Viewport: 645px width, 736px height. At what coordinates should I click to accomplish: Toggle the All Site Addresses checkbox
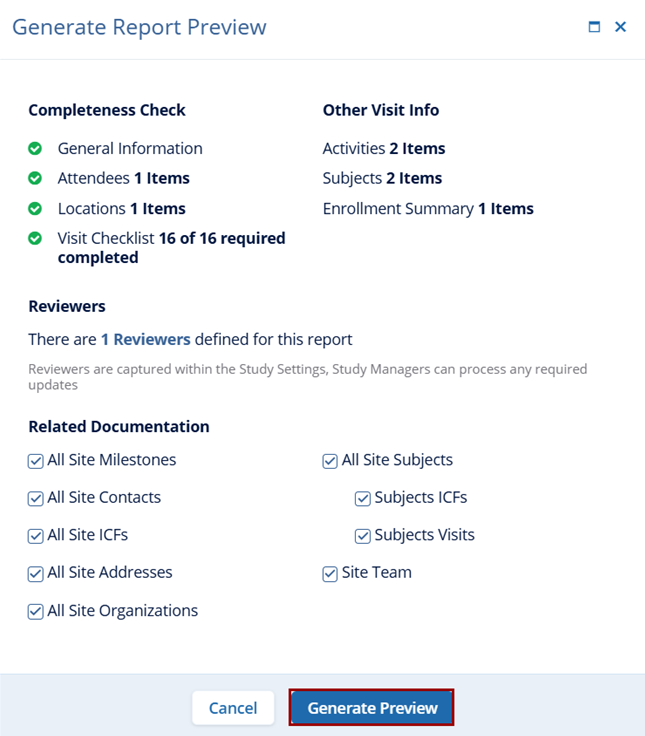pos(36,574)
